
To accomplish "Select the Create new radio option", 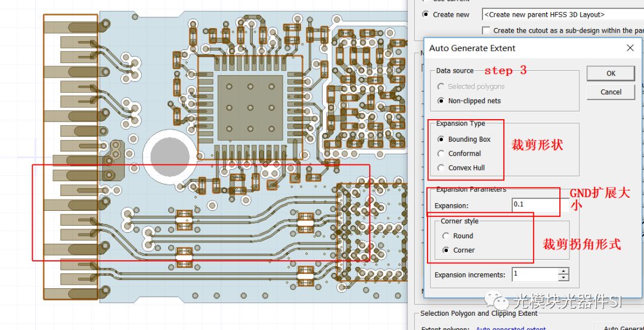I will [445, 14].
